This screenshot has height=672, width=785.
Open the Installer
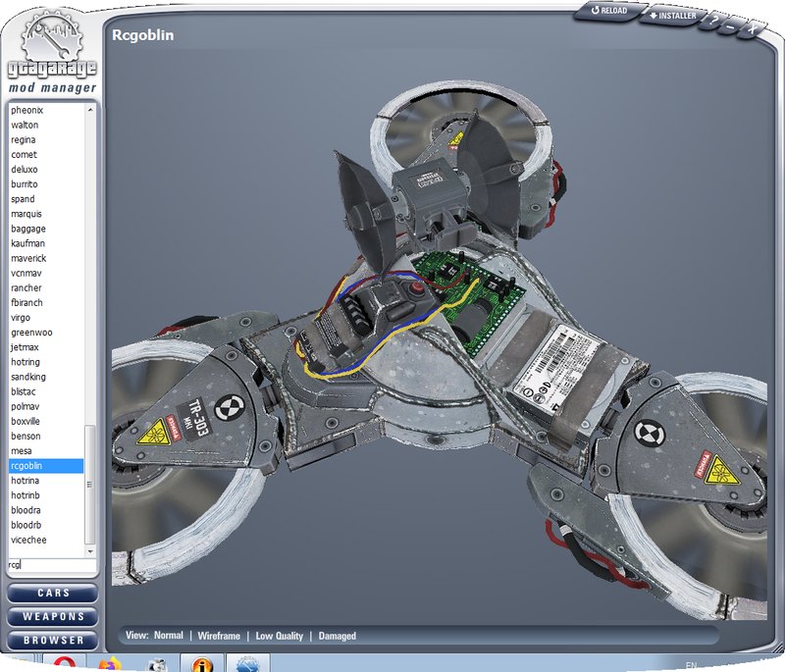(x=672, y=16)
